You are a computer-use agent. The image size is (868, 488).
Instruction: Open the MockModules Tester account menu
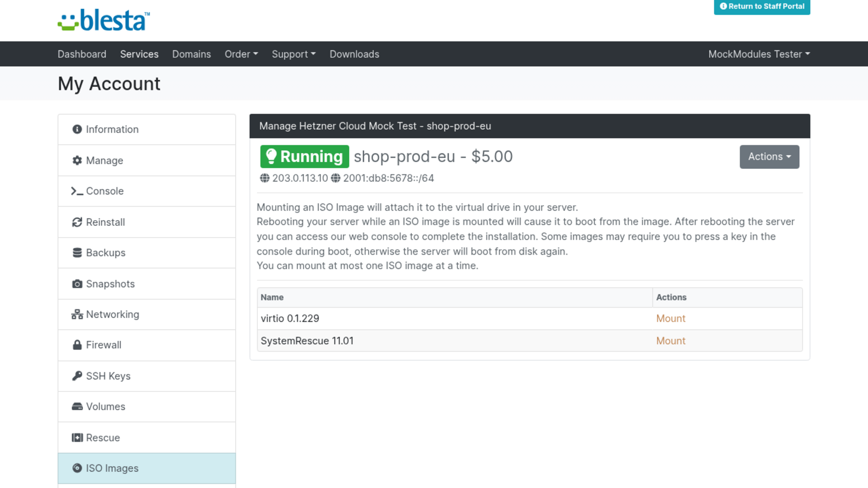click(x=759, y=54)
